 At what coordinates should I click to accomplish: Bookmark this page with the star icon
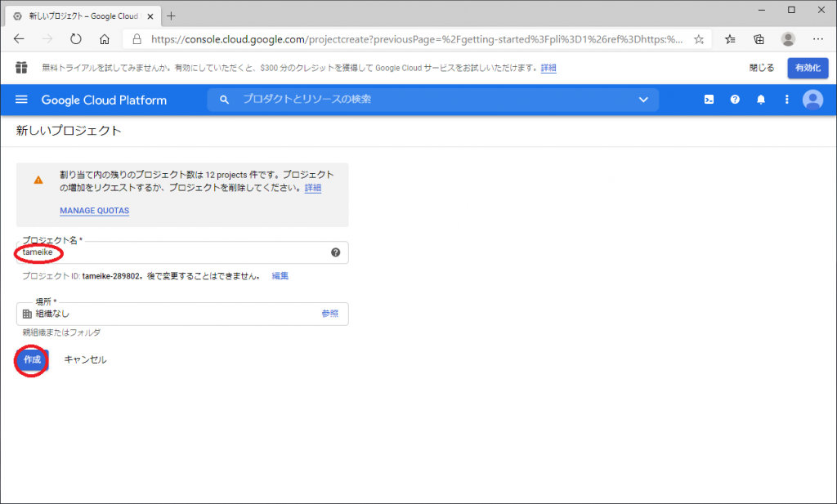tap(699, 38)
